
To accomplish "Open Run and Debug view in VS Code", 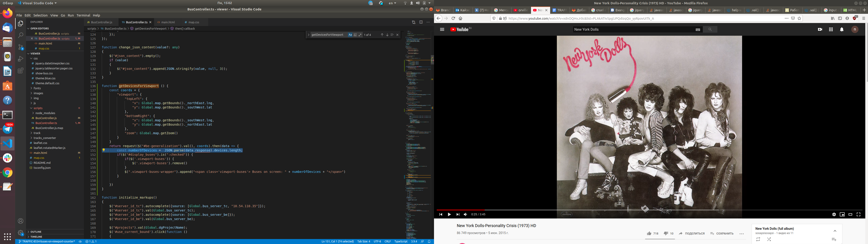I will [21, 59].
